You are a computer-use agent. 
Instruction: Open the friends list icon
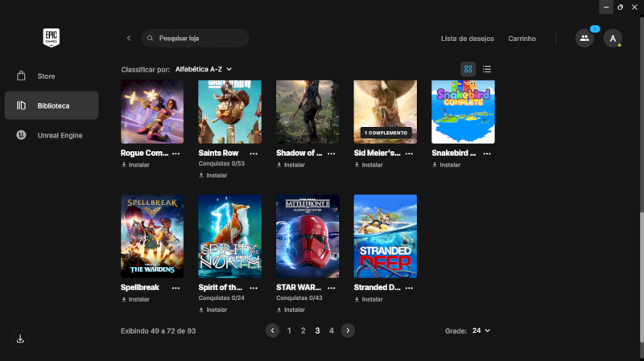click(x=584, y=38)
